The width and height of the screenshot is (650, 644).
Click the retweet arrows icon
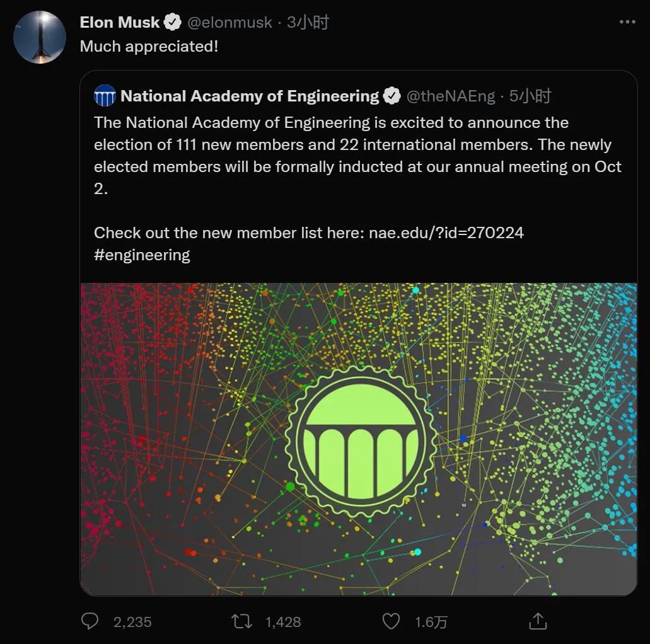tap(242, 621)
